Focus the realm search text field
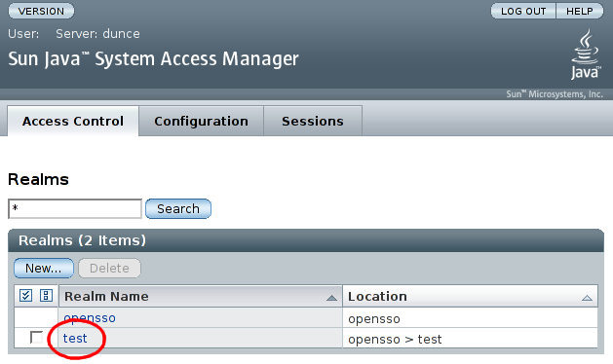 point(75,209)
